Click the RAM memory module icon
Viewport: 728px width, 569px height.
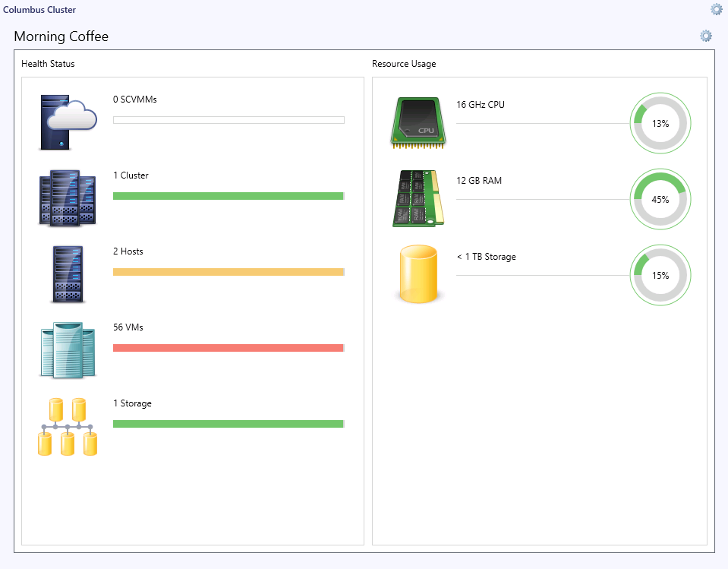pos(418,198)
